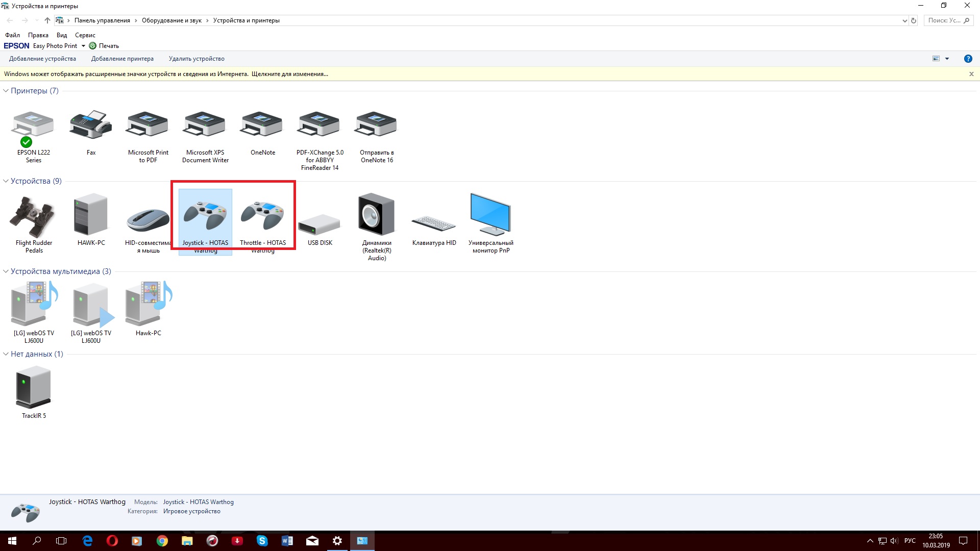The width and height of the screenshot is (980, 551).
Task: Select the USB DISK device icon
Action: [x=320, y=223]
